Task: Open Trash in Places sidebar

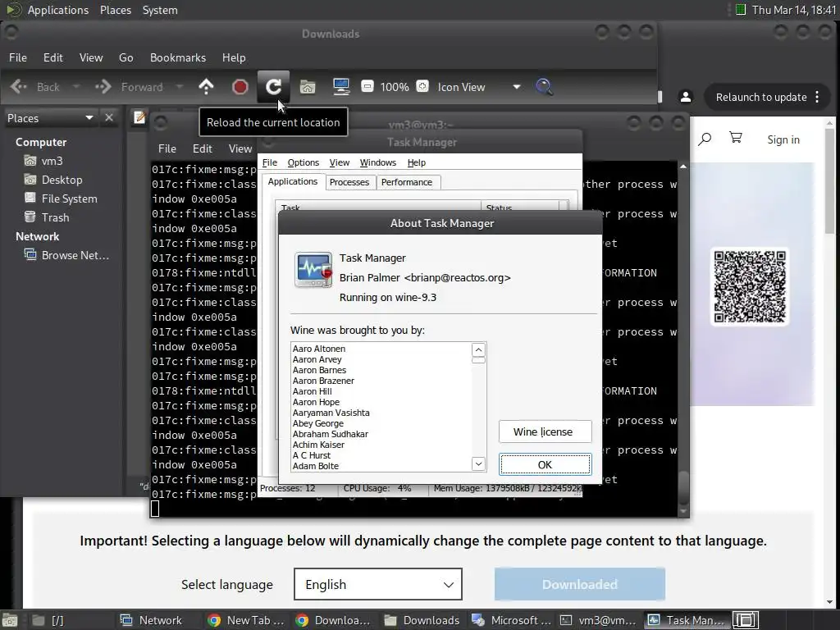Action: (55, 217)
